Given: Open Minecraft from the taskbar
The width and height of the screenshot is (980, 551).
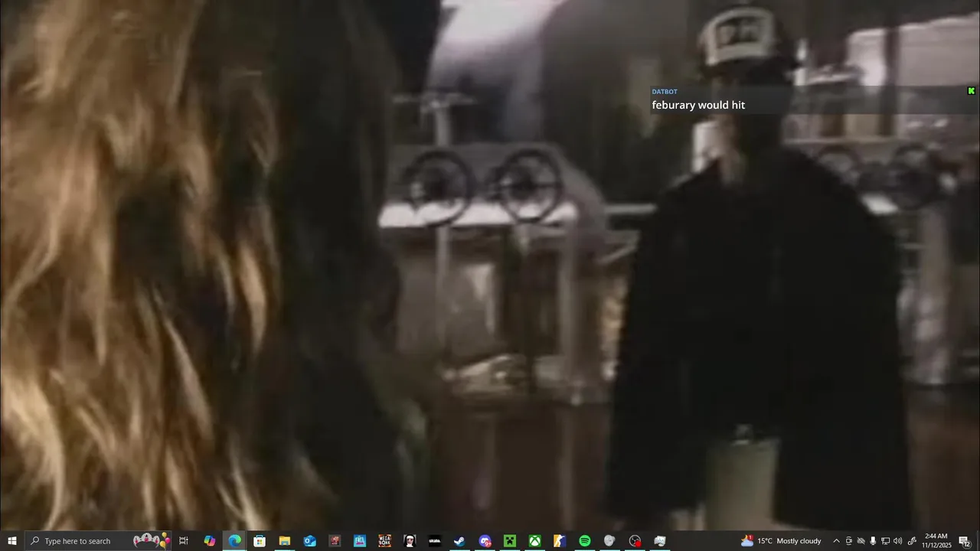Looking at the screenshot, I should point(510,541).
